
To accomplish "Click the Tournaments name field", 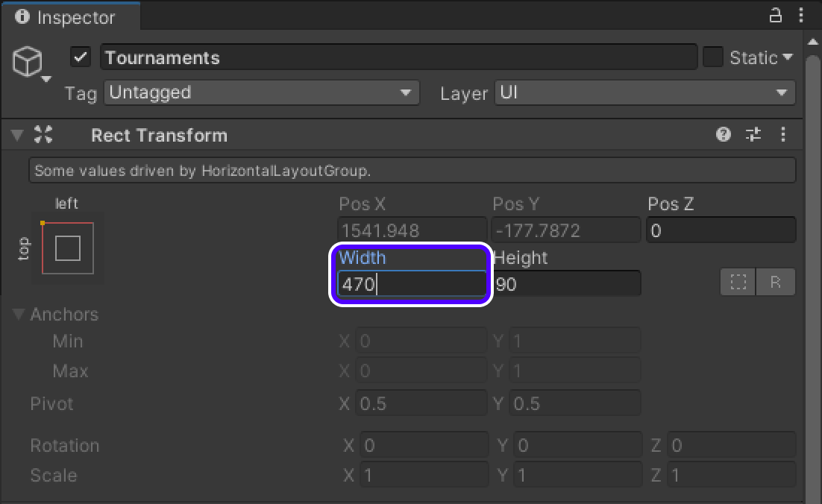I will tap(398, 57).
